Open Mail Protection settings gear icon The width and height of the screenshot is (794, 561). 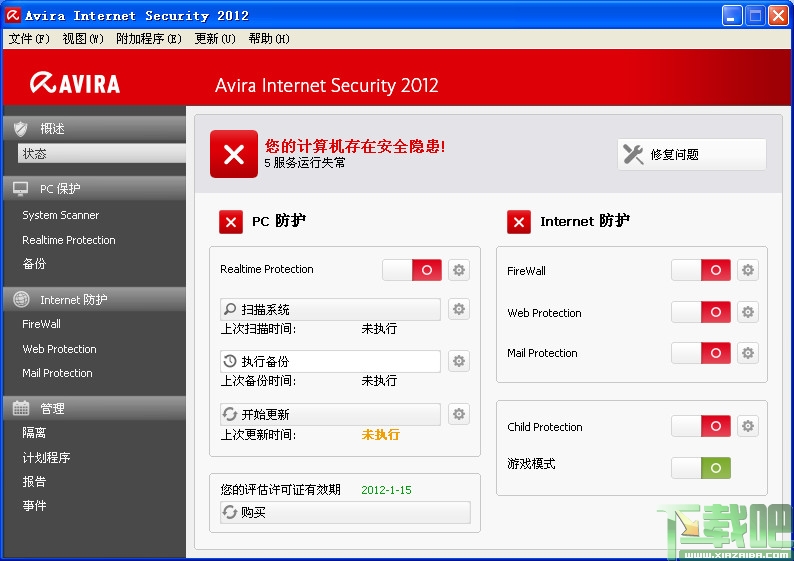coord(748,353)
